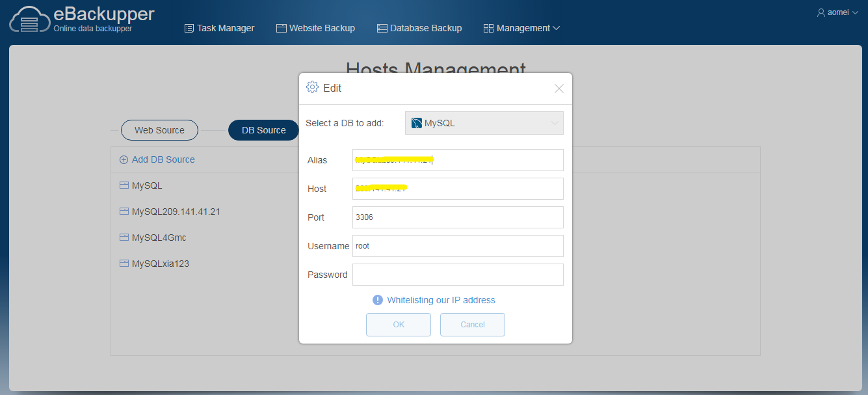Screen dimensions: 868x395
Task: Open the Select a DB dropdown
Action: click(484, 123)
